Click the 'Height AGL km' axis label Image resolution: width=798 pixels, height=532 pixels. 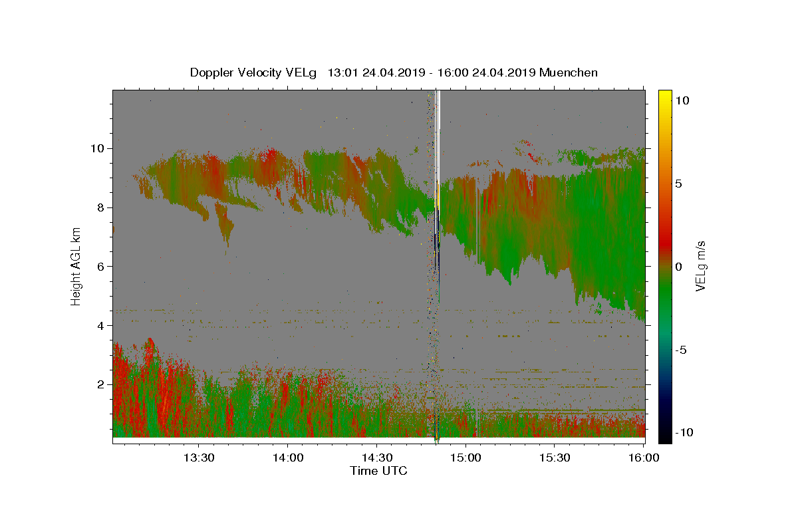(x=76, y=266)
